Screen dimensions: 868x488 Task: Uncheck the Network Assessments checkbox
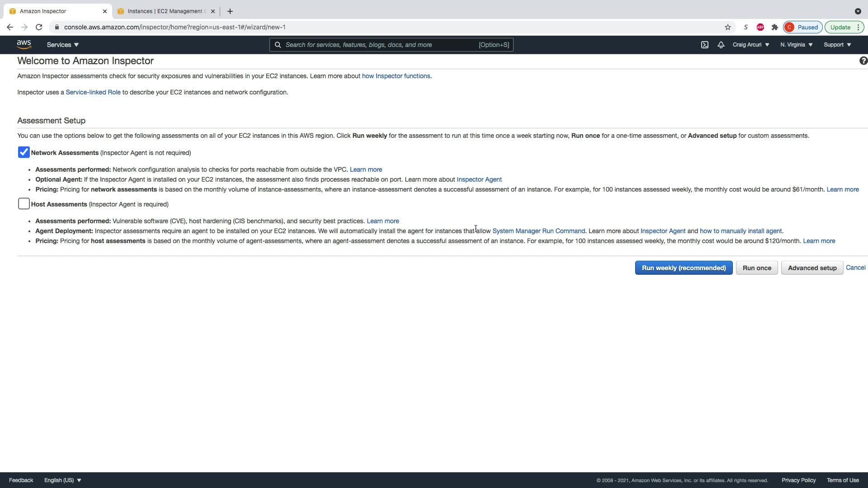coord(24,153)
